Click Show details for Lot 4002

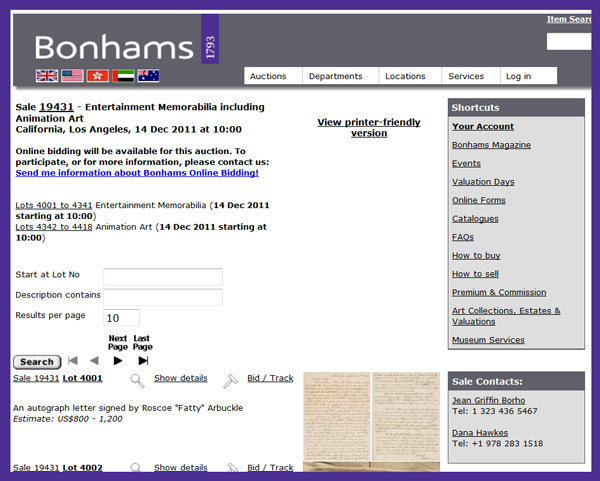point(181,468)
